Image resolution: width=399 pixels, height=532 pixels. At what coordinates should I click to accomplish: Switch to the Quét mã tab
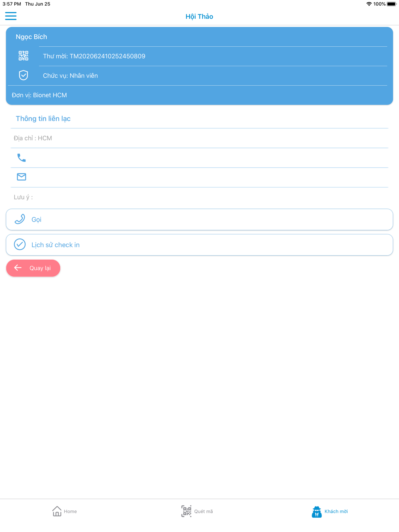(x=197, y=511)
